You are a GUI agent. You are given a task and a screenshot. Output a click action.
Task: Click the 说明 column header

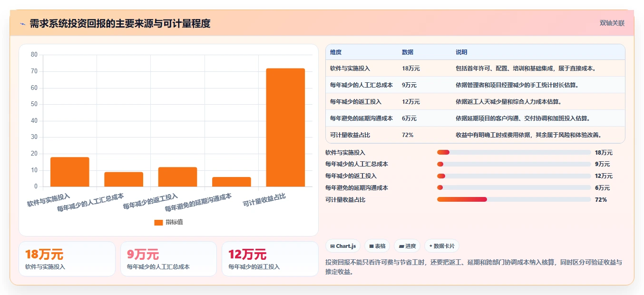[461, 52]
